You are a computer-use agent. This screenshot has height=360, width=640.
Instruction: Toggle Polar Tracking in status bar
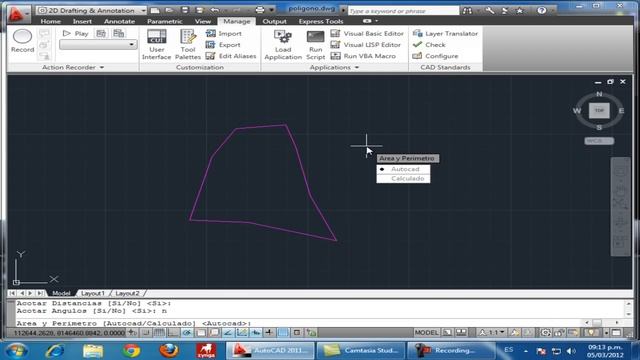click(x=187, y=333)
